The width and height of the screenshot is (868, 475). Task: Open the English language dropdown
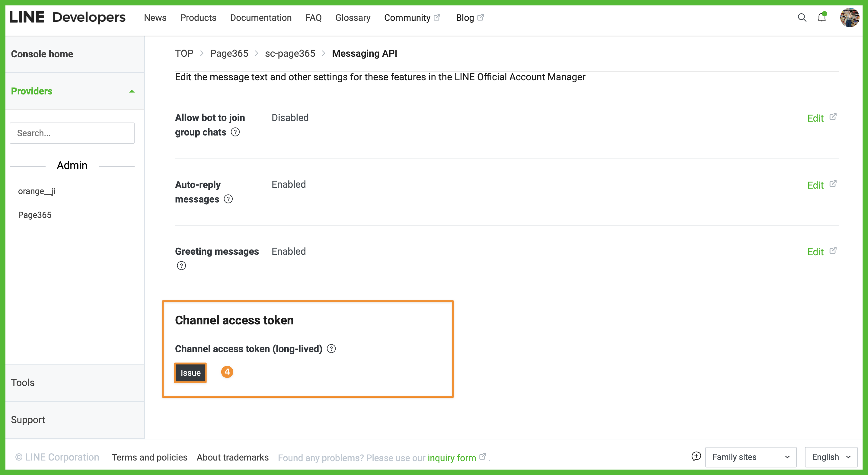[x=831, y=457]
